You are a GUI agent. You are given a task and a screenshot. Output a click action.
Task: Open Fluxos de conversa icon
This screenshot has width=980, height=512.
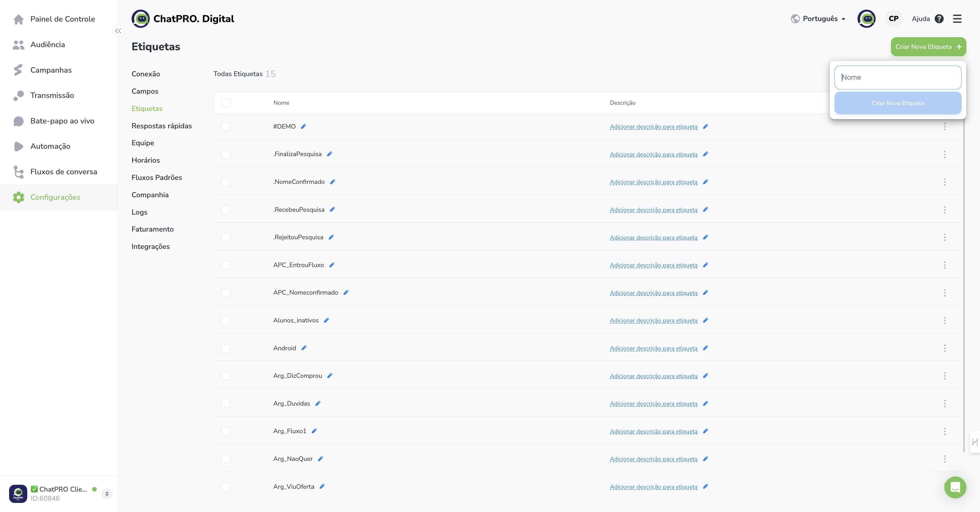(18, 172)
